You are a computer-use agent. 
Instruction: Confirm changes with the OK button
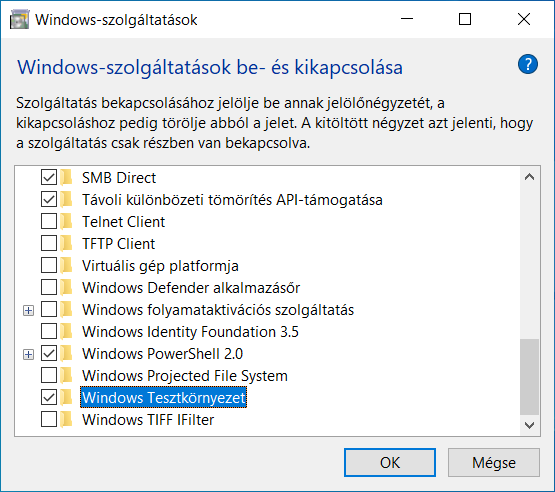click(390, 462)
